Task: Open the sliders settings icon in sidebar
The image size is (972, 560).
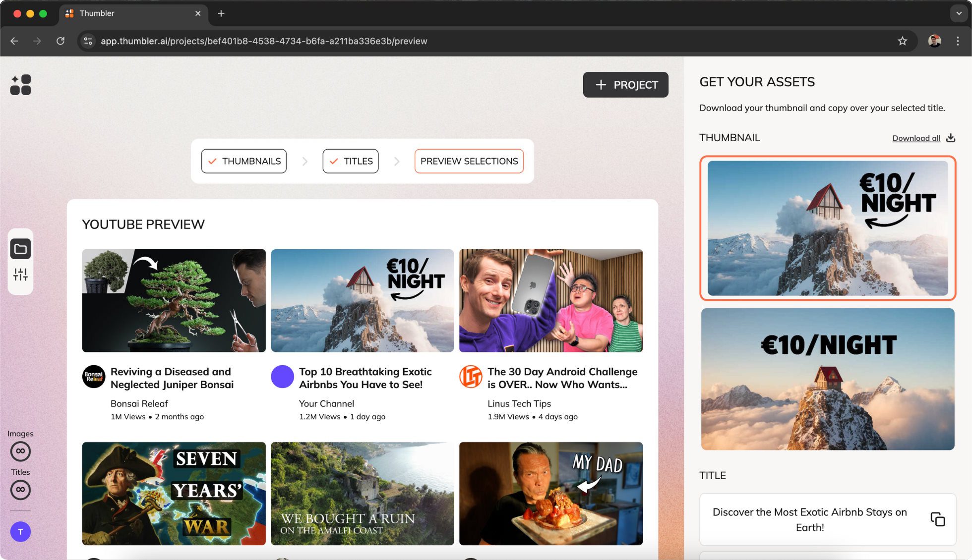Action: click(20, 275)
